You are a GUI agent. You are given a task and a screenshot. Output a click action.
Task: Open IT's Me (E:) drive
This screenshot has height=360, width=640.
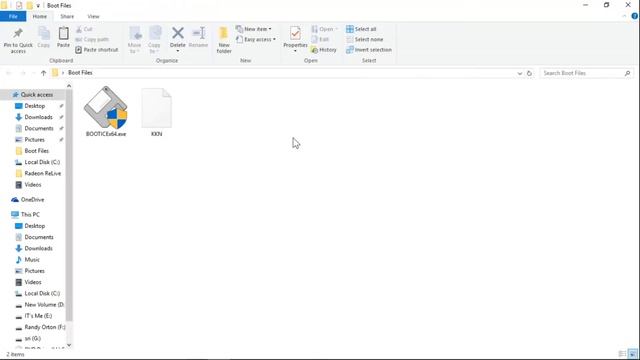38,316
